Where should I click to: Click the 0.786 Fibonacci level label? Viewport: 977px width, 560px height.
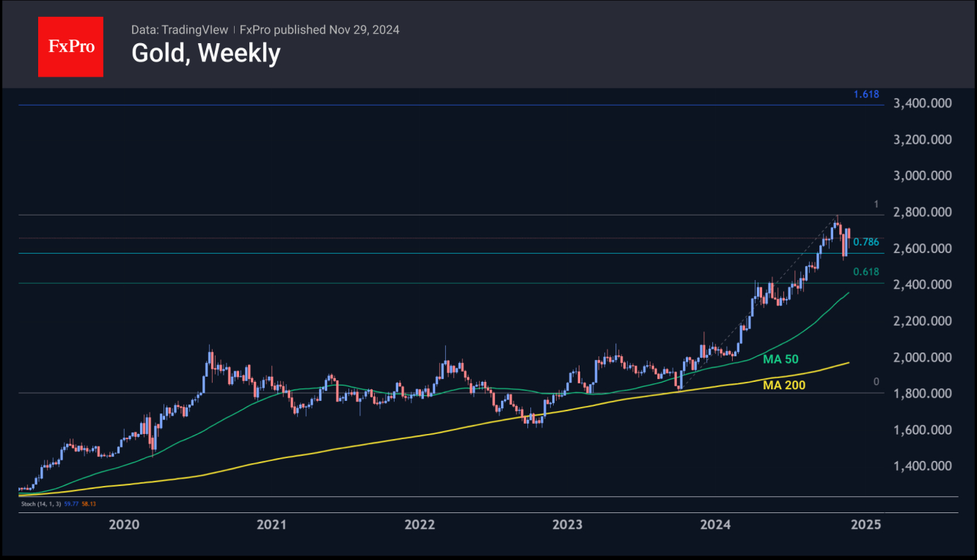866,242
